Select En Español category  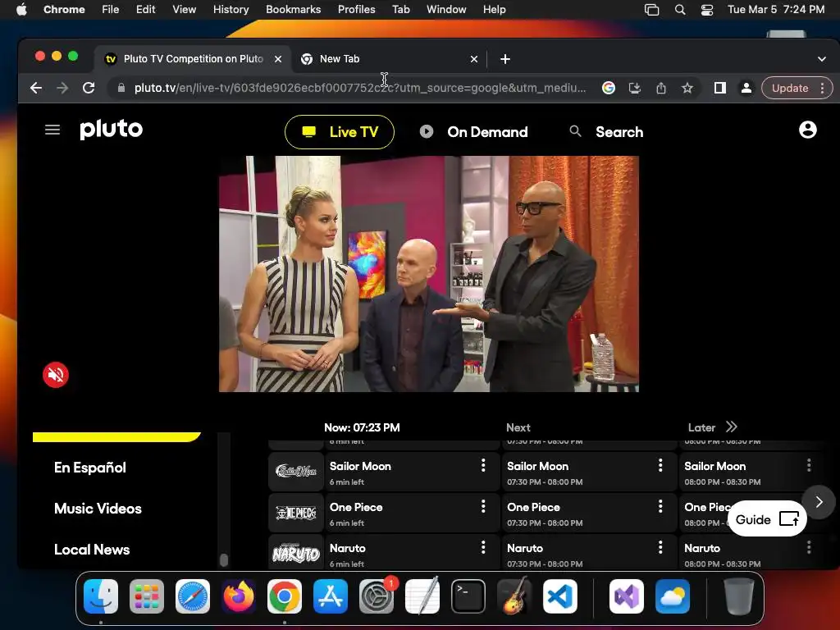pos(90,468)
